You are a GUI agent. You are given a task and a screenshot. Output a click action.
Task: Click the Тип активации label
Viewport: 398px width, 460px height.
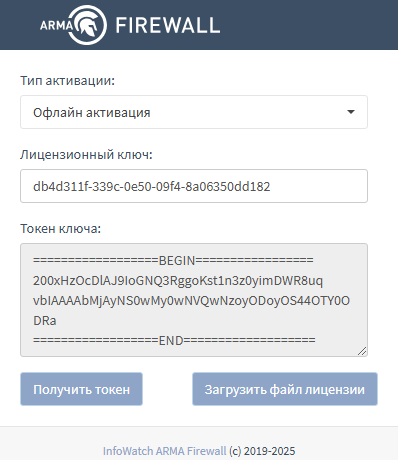click(x=67, y=81)
